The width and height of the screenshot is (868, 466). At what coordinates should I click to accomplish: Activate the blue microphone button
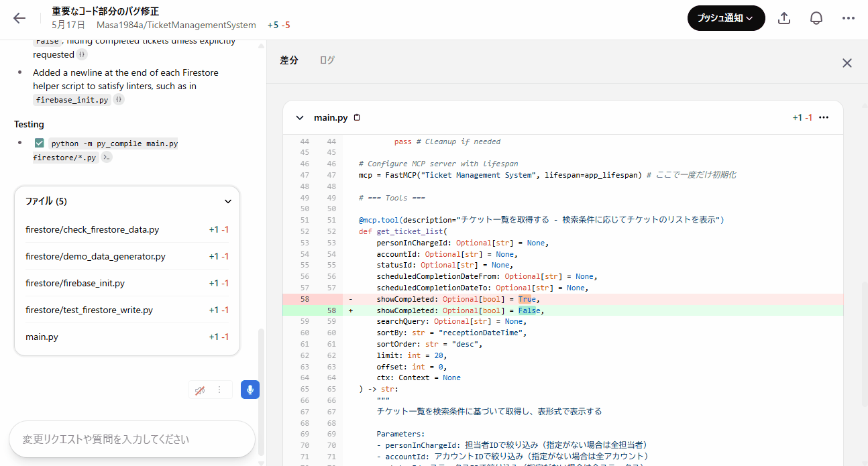point(250,390)
